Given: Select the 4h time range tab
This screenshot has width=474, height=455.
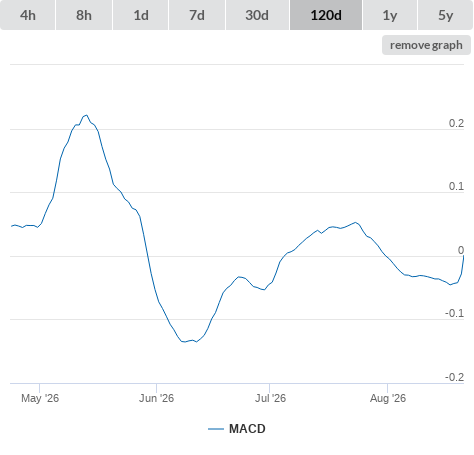Looking at the screenshot, I should (28, 15).
